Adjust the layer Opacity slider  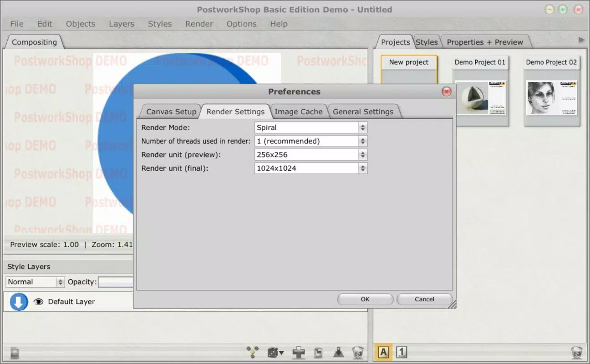(x=116, y=282)
